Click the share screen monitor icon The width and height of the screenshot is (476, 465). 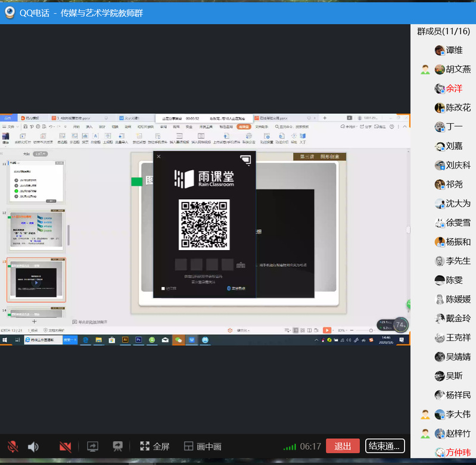click(92, 446)
